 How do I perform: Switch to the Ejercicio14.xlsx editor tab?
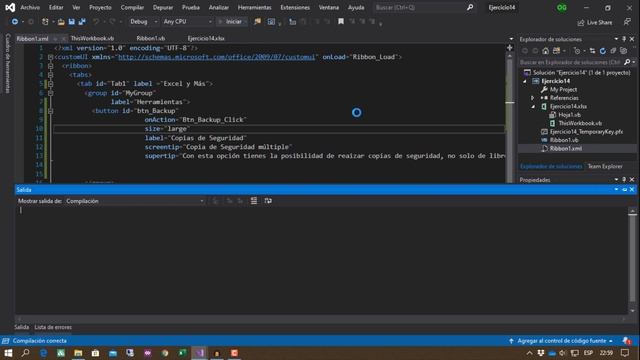tap(206, 38)
